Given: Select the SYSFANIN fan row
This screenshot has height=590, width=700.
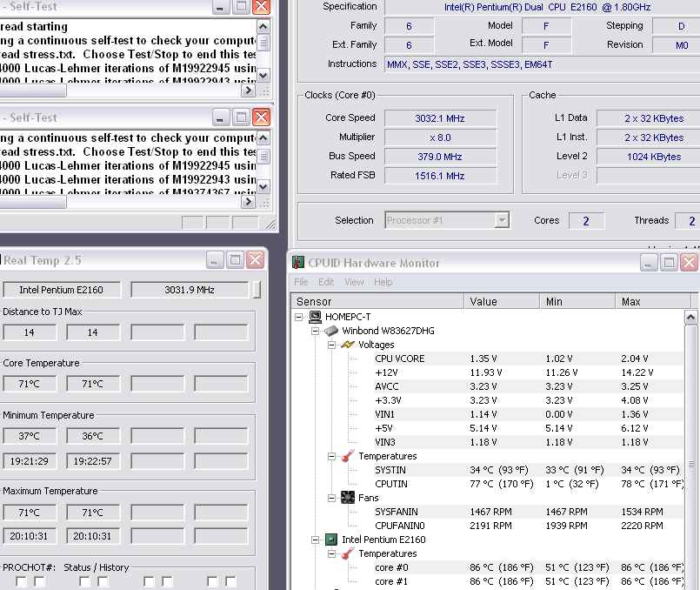Looking at the screenshot, I should [529, 512].
